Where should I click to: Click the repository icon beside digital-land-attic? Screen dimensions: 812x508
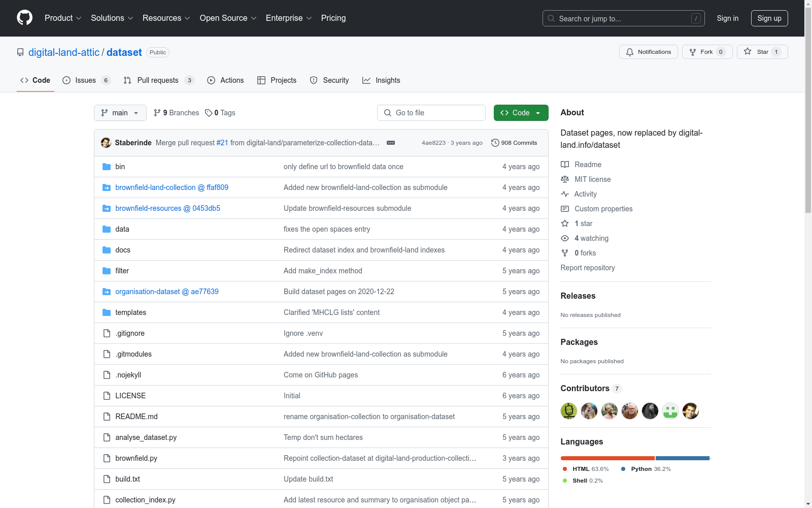click(20, 52)
